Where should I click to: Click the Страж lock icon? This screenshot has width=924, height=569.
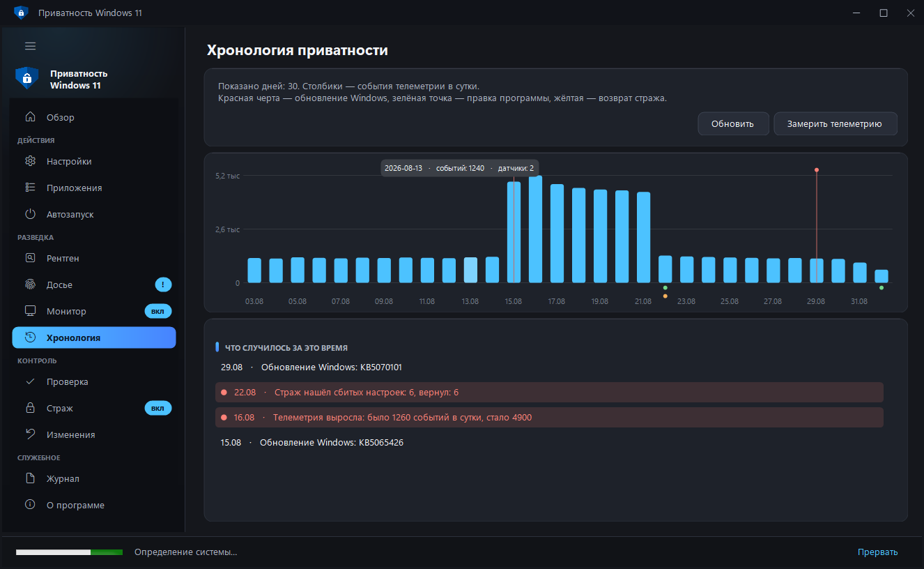pyautogui.click(x=30, y=408)
